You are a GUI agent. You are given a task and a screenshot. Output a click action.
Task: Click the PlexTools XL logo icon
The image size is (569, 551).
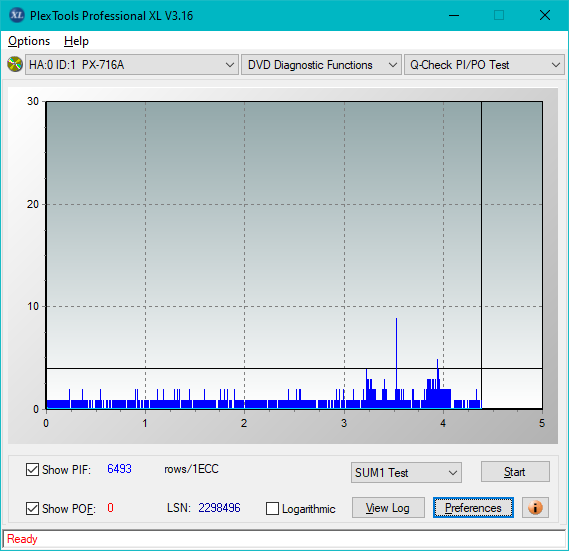17,15
